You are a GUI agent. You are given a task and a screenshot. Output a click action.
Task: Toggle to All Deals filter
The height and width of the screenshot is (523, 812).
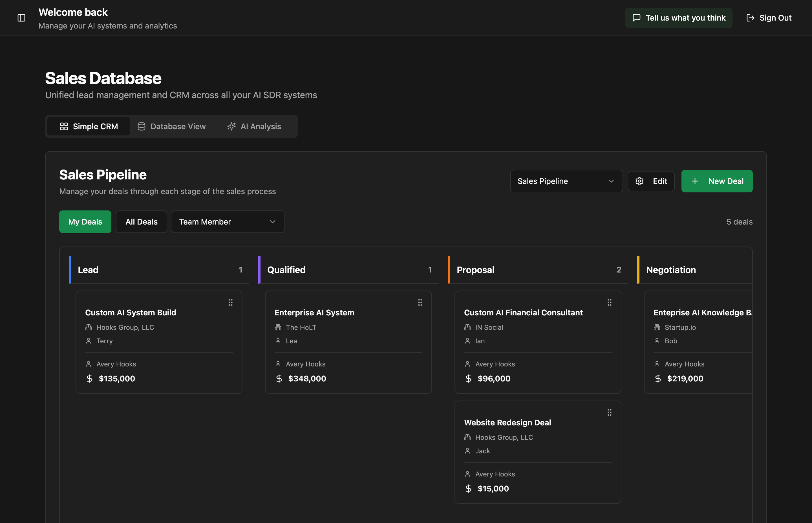141,222
